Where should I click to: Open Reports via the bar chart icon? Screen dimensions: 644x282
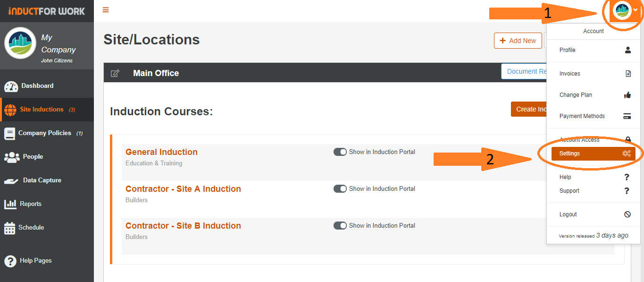tap(10, 204)
